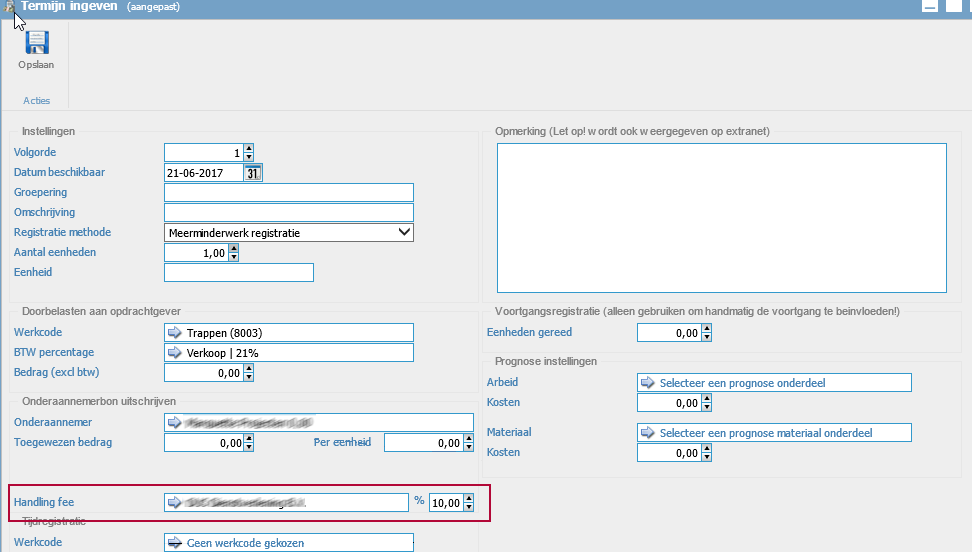Click the arrow icon in Onderaannemer field

(x=175, y=422)
